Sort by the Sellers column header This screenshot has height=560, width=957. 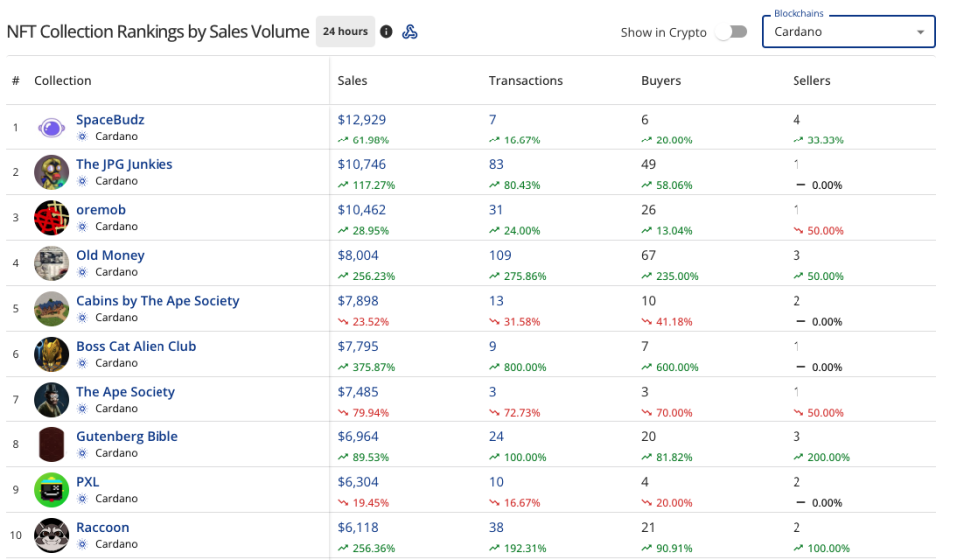click(811, 81)
